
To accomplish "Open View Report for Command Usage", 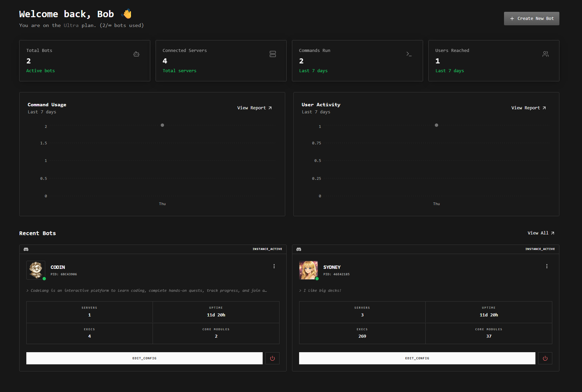I will click(254, 108).
